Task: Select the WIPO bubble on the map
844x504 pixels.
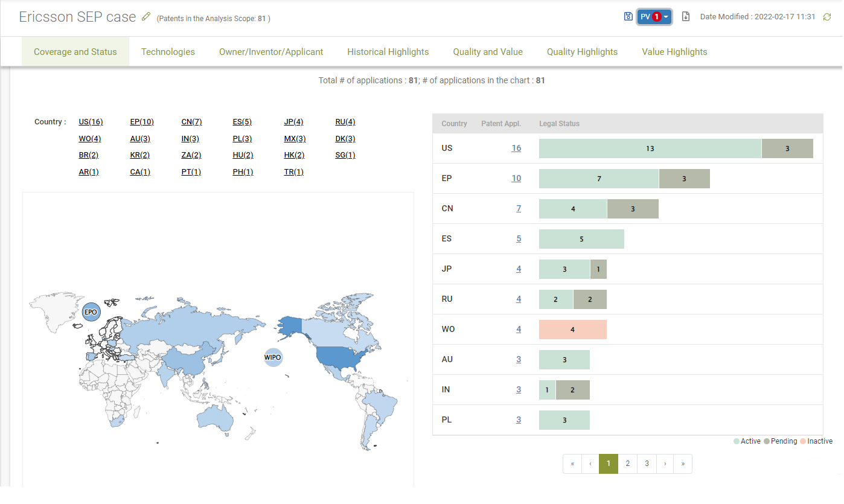Action: click(x=273, y=358)
